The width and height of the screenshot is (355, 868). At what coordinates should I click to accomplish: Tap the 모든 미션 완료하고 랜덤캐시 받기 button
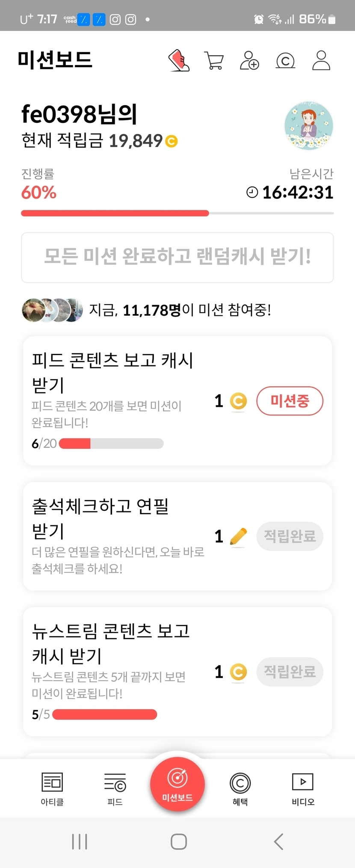tap(177, 257)
